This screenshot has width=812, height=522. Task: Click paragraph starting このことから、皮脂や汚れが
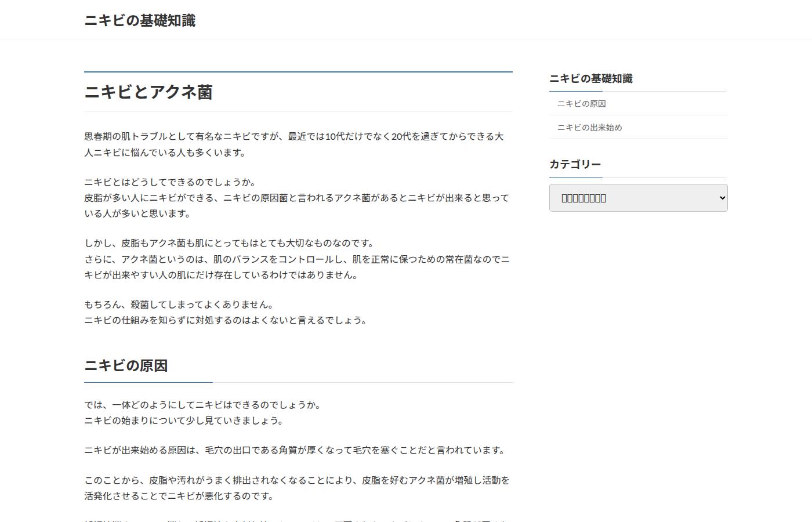click(x=297, y=488)
